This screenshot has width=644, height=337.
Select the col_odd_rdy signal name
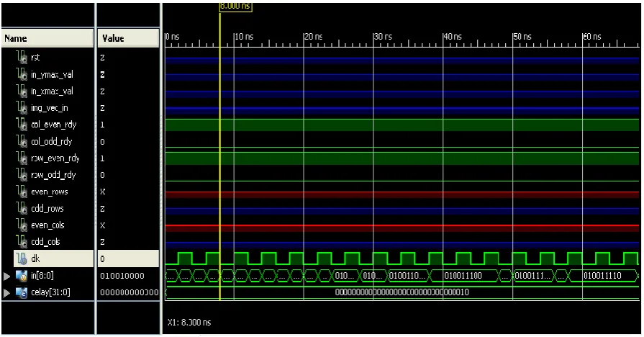(52, 142)
